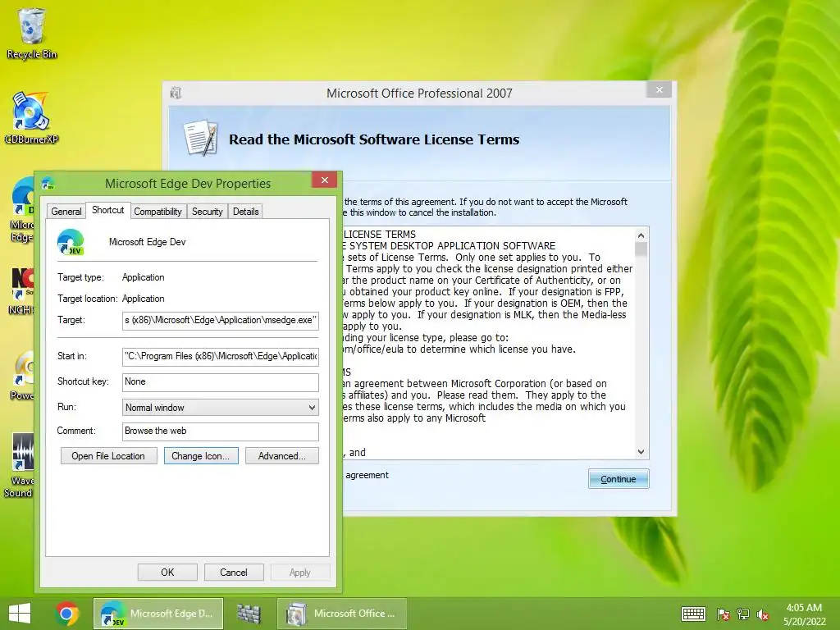Click the Comment field with Browse the web
Screen dimensions: 840x630
click(220, 431)
